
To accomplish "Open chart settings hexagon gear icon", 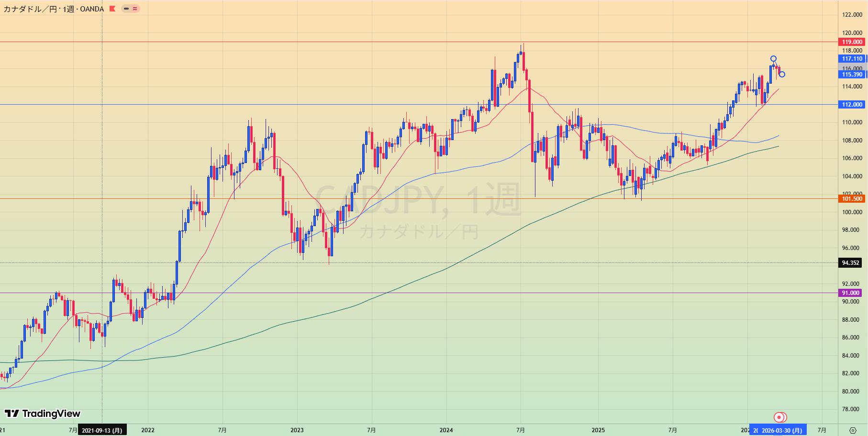I will [x=853, y=430].
